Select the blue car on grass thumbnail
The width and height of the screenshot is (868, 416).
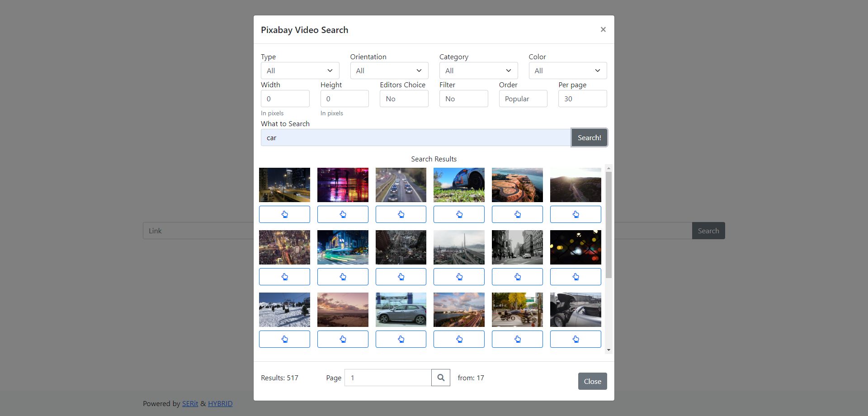click(459, 185)
